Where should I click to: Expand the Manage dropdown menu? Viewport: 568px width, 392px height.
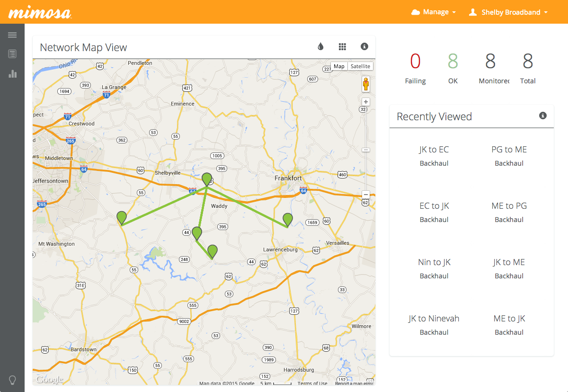[x=434, y=12]
